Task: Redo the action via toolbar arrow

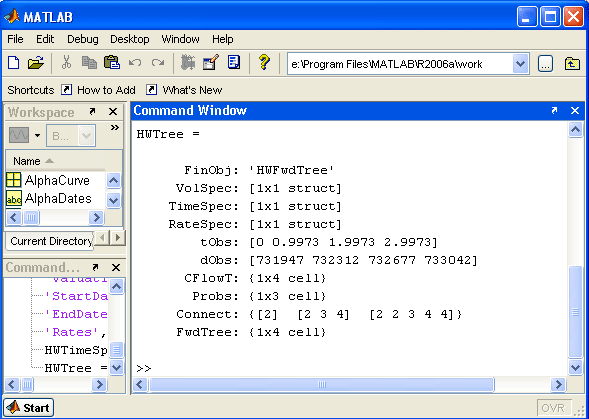Action: (x=158, y=63)
